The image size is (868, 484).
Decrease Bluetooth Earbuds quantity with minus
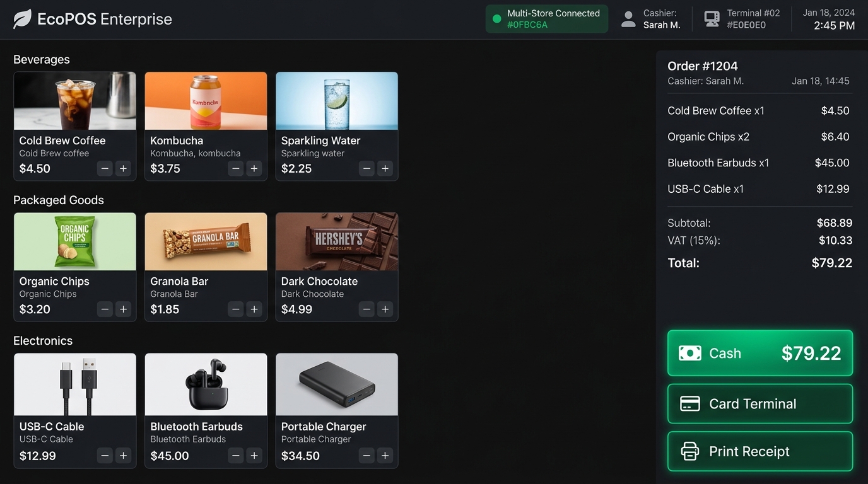tap(236, 455)
